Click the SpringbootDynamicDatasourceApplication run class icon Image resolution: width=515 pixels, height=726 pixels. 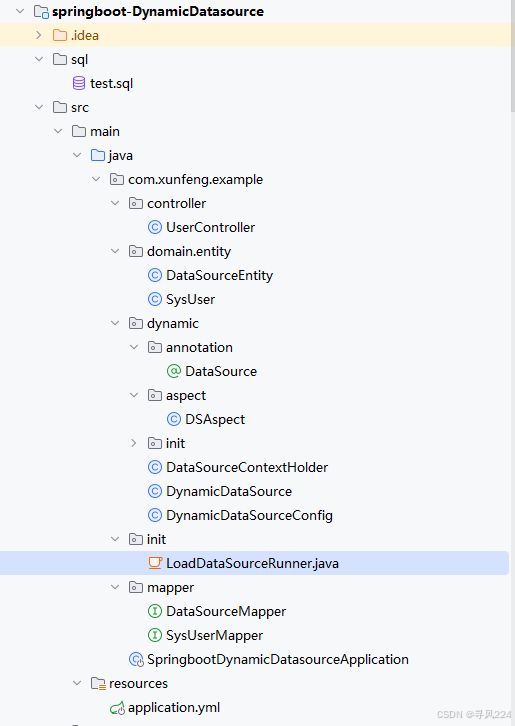click(x=136, y=659)
